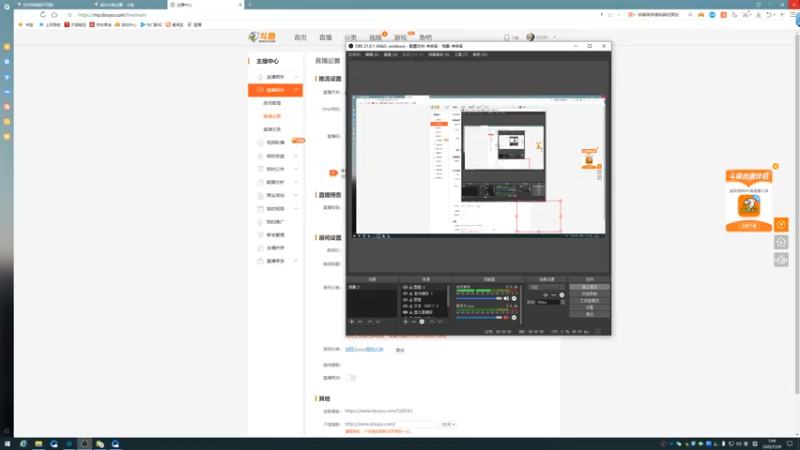
Task: Go to browser home page icon
Action: tap(54, 15)
